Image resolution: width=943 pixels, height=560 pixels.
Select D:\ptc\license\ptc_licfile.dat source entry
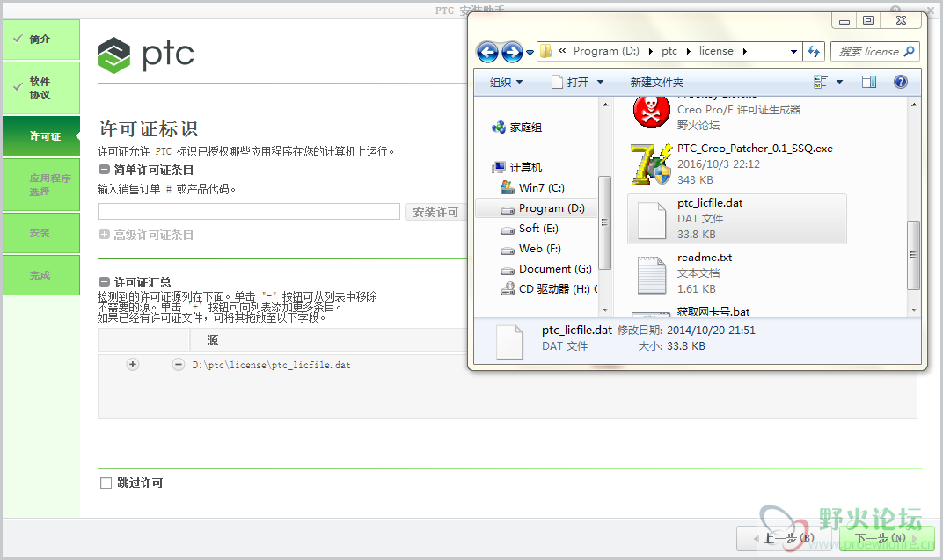tap(271, 366)
